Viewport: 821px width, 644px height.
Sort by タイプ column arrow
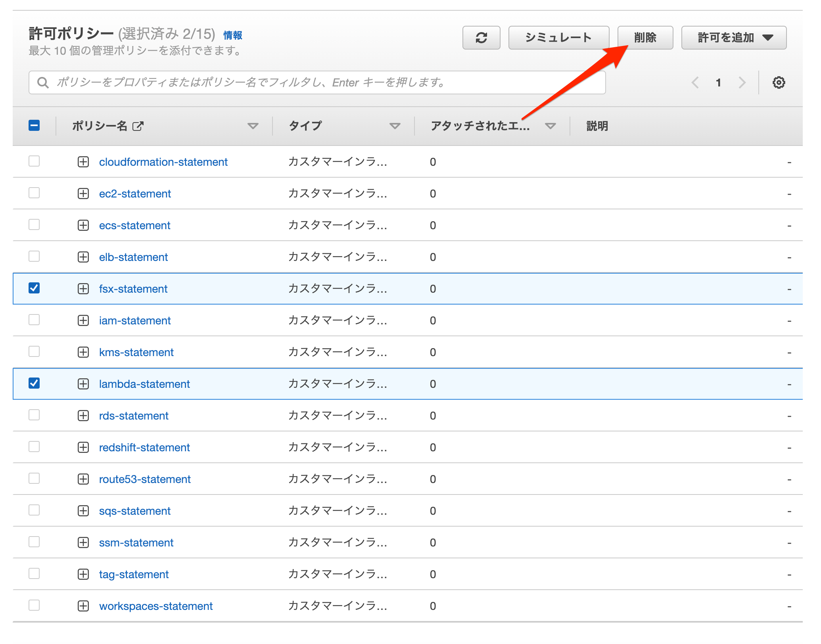pyautogui.click(x=395, y=126)
